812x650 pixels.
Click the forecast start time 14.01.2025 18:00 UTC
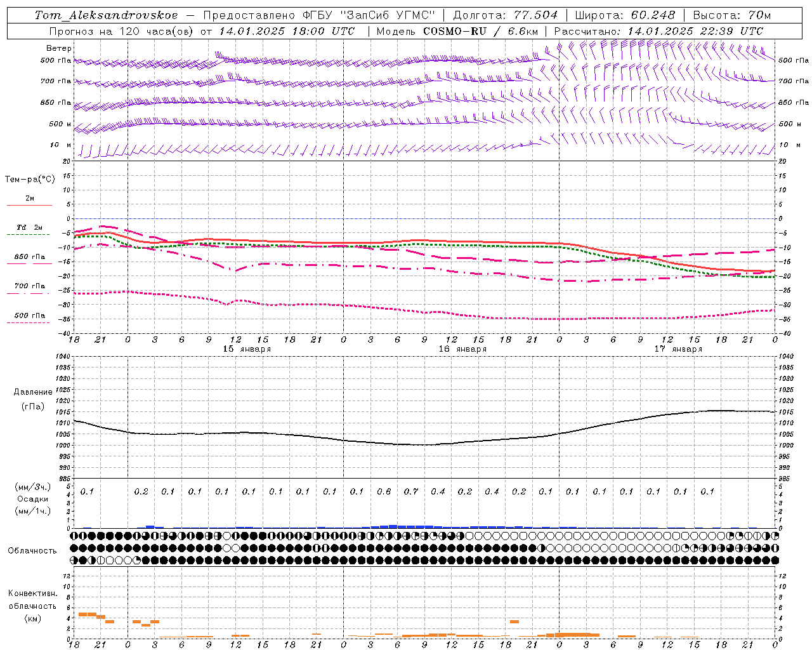tap(287, 31)
